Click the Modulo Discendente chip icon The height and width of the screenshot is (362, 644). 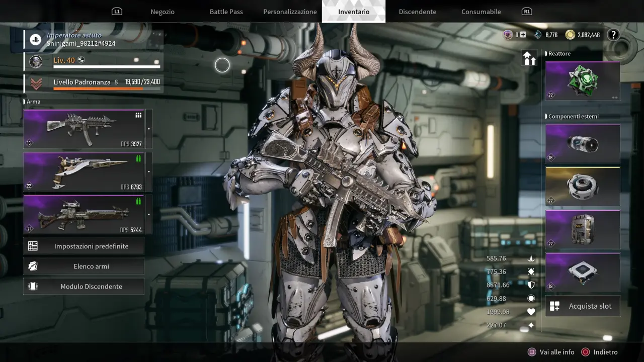coord(33,286)
